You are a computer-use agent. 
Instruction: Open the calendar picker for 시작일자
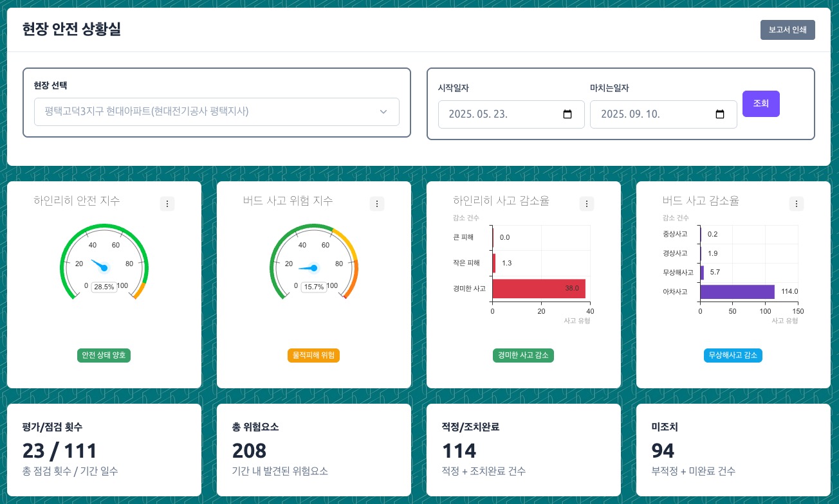click(567, 114)
